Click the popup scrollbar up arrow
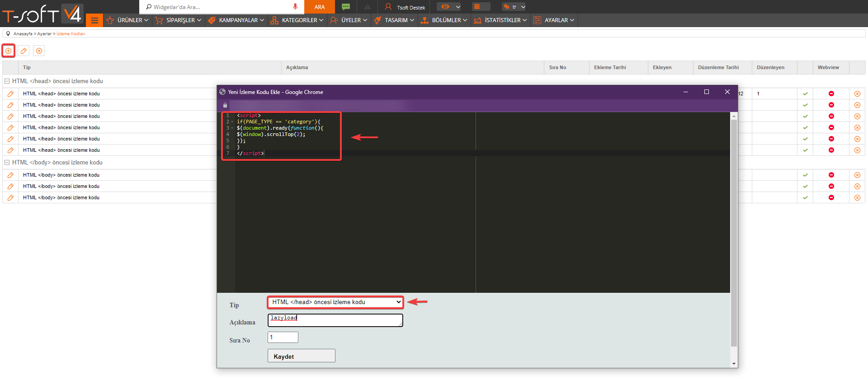The width and height of the screenshot is (868, 380). (x=734, y=116)
